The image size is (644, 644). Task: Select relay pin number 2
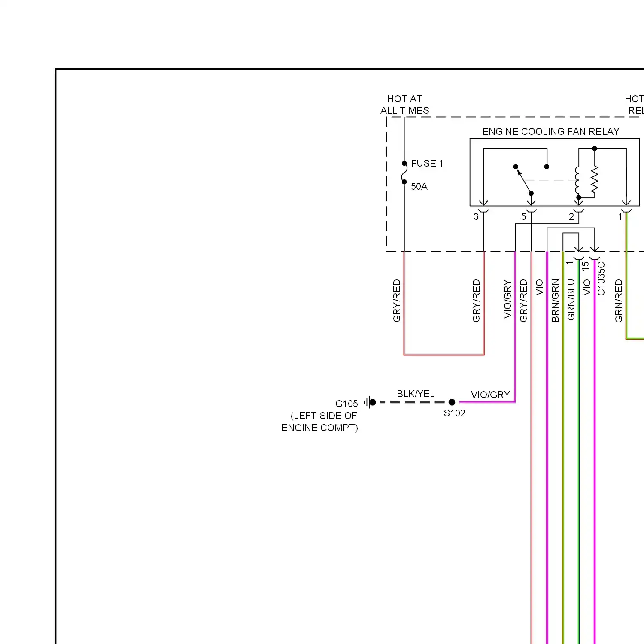pyautogui.click(x=571, y=217)
